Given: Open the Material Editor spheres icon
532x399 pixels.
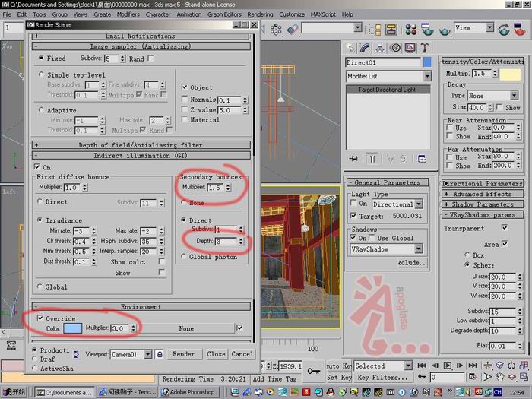Looking at the screenshot, I should click(x=411, y=30).
